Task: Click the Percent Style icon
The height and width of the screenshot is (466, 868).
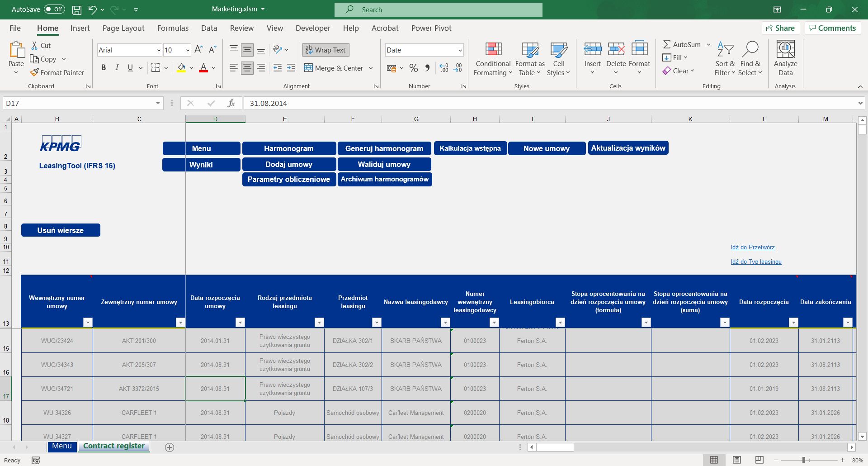Action: click(413, 68)
